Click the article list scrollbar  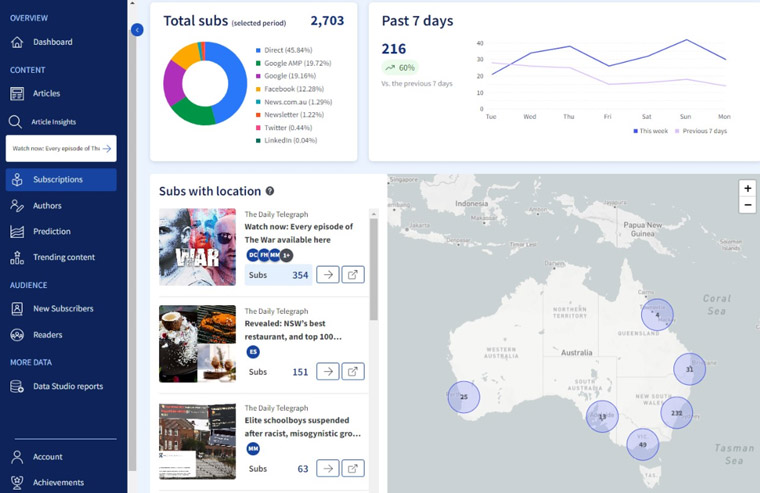374,269
